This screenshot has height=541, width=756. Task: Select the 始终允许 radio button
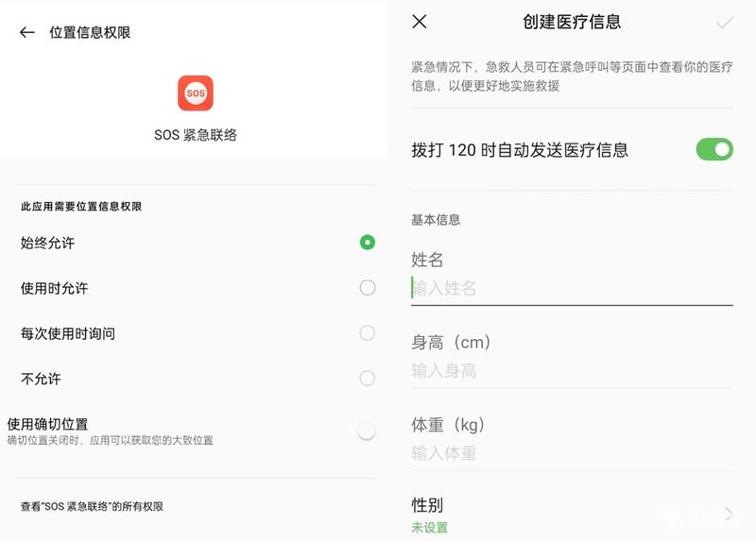click(x=368, y=243)
